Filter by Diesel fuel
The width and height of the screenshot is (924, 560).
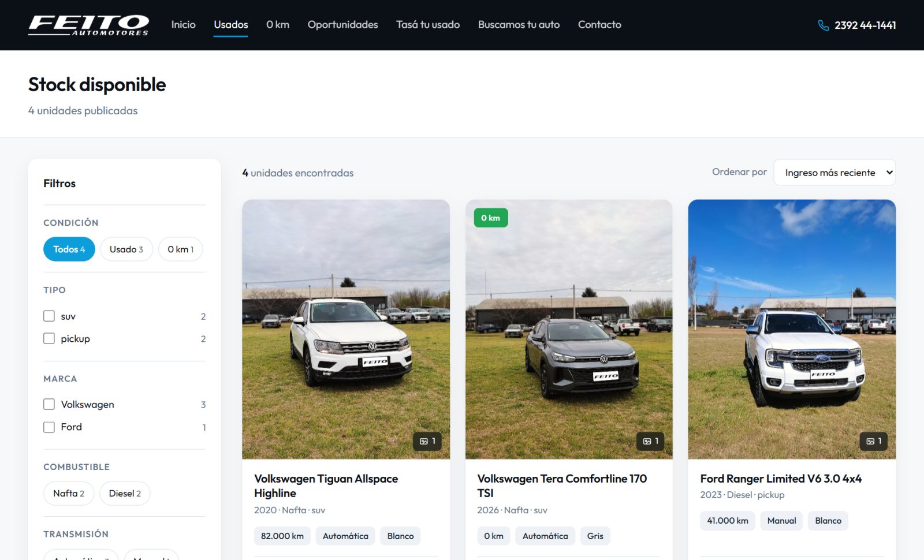(125, 494)
